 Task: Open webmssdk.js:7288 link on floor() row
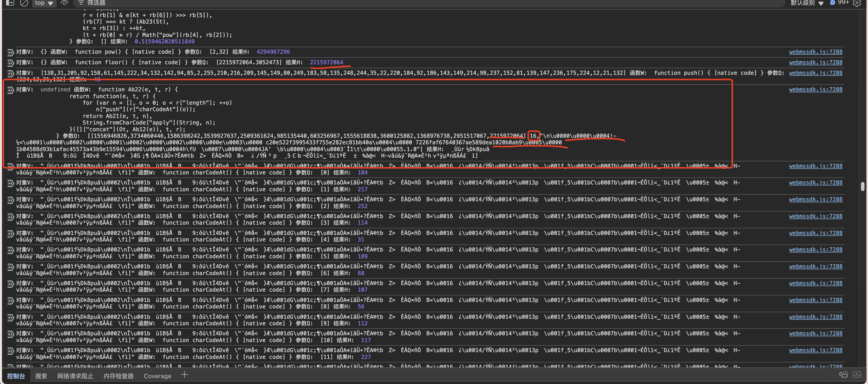pyautogui.click(x=815, y=62)
